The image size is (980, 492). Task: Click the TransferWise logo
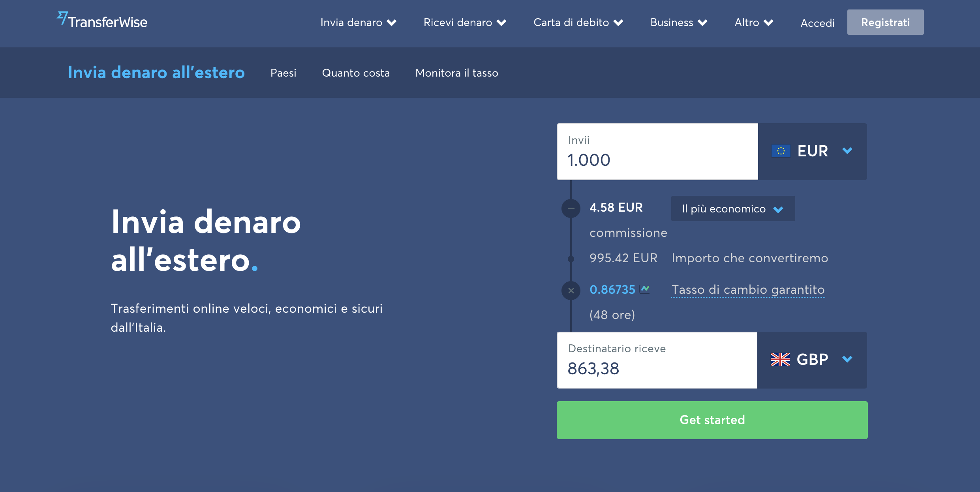102,21
